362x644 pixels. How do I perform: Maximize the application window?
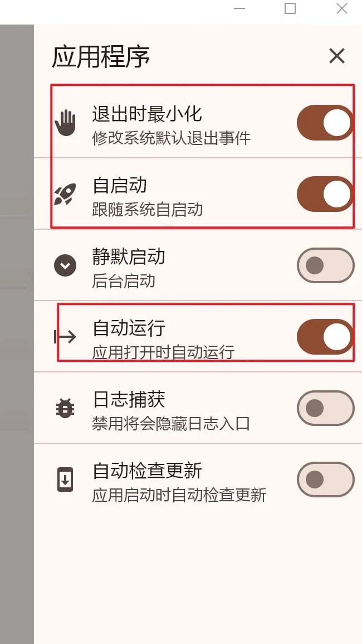[290, 9]
